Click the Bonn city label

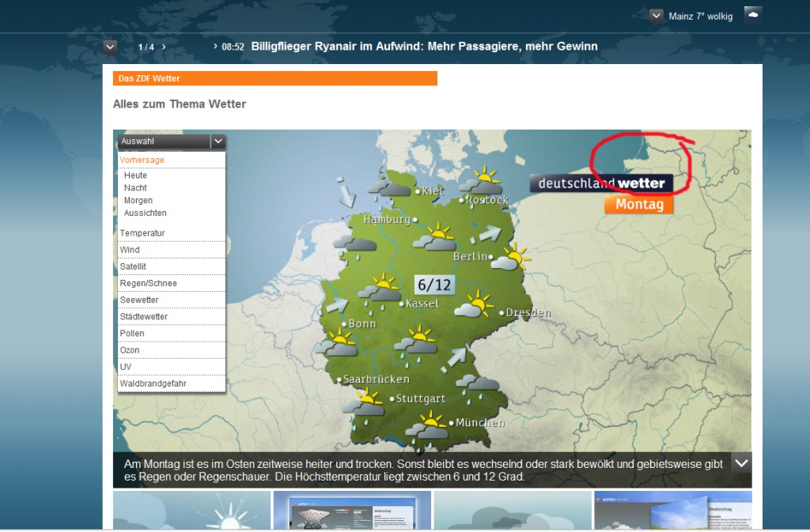[362, 323]
